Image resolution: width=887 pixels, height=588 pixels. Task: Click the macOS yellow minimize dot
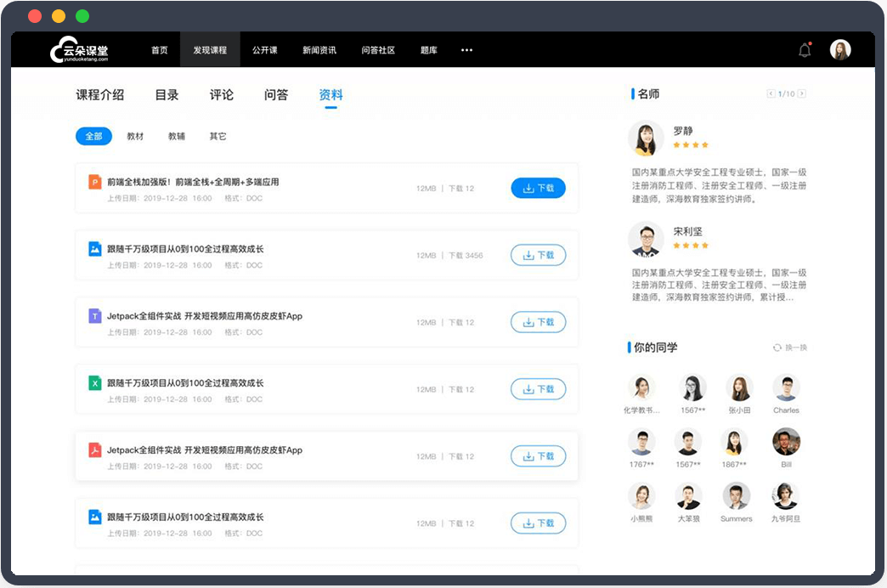[59, 16]
